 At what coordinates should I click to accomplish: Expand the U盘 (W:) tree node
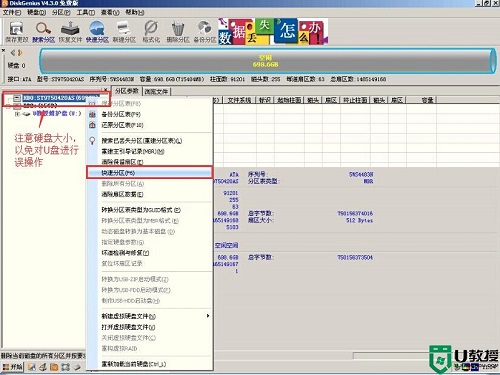pos(17,114)
